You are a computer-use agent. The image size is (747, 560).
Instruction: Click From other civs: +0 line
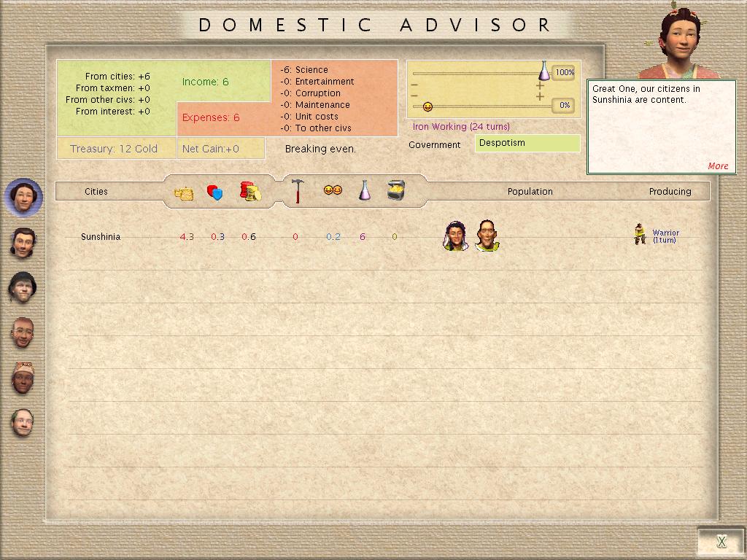108,99
